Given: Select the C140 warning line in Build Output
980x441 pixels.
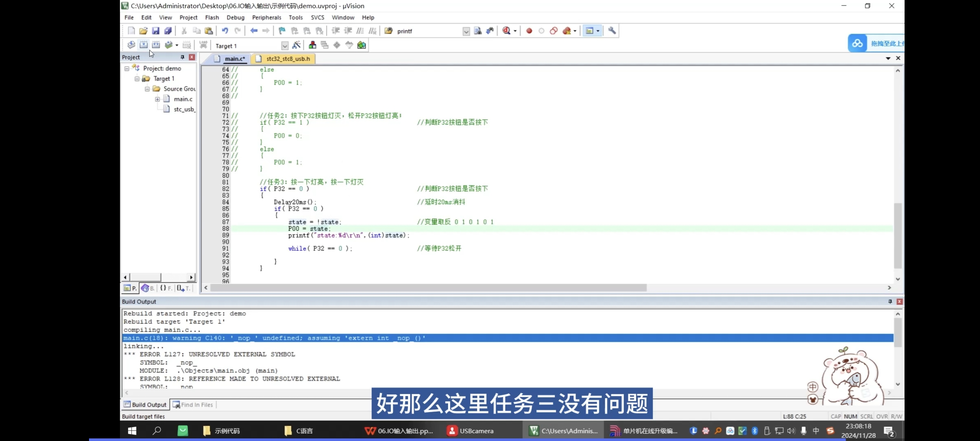Looking at the screenshot, I should click(274, 338).
